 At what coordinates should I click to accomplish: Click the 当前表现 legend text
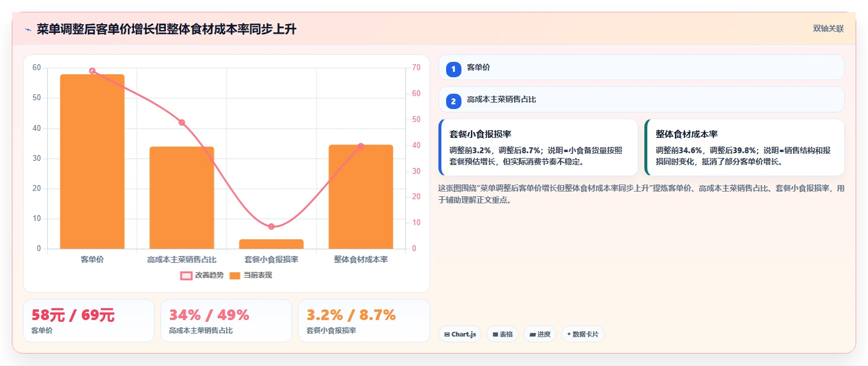point(258,275)
